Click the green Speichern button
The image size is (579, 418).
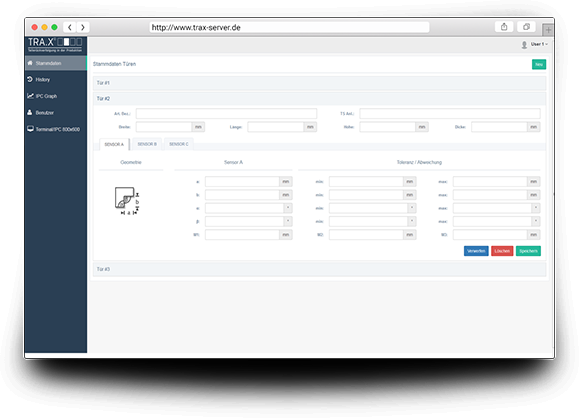click(528, 251)
